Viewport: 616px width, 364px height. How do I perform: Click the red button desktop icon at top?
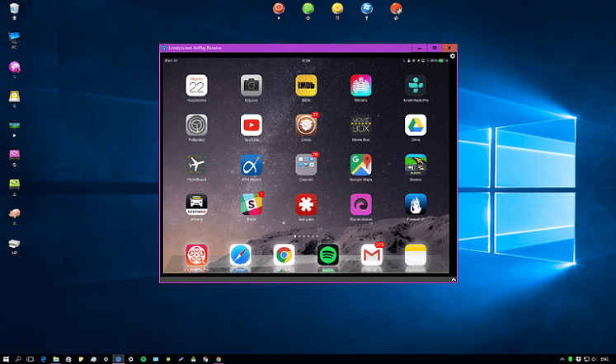coord(279,10)
